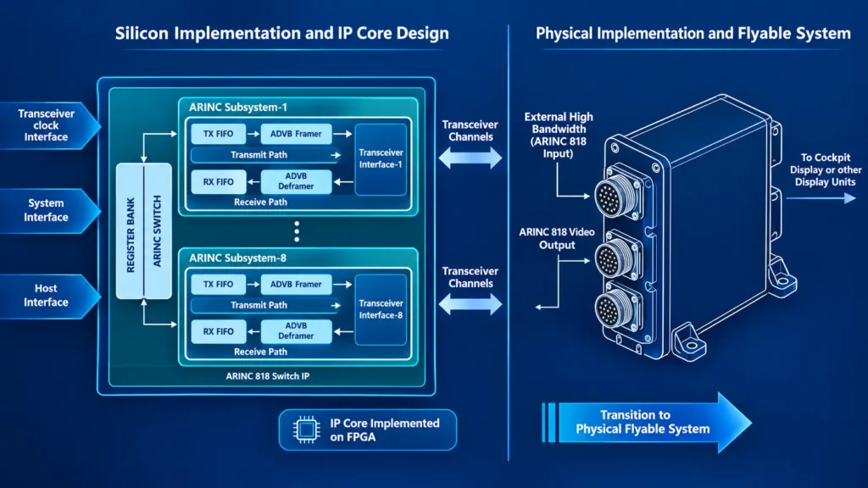Click External High Bandwidth ARINC 818 Input label
This screenshot has width=868, height=488.
tap(558, 135)
